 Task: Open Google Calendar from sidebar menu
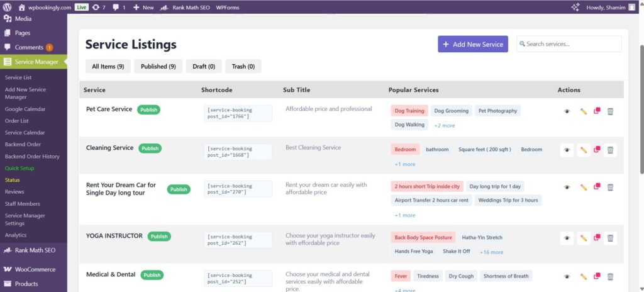click(25, 109)
